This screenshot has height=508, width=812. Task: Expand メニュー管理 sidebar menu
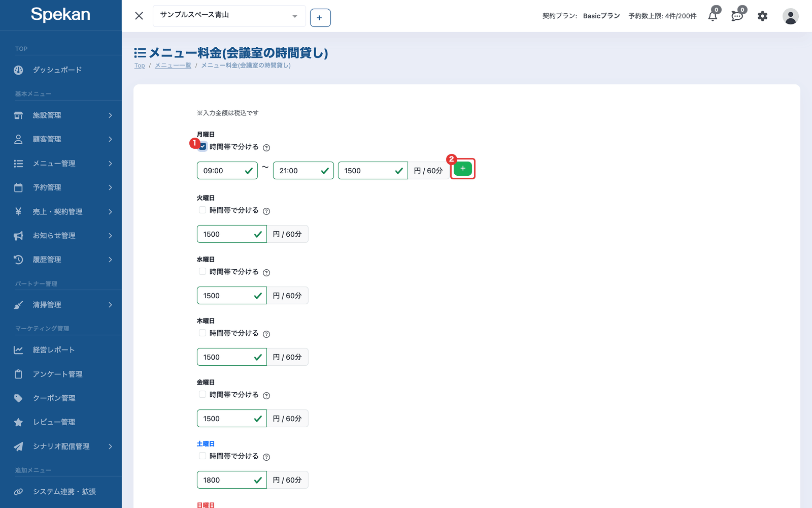point(61,164)
